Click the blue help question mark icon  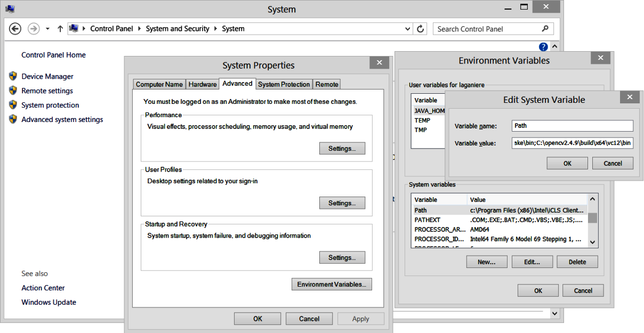543,47
